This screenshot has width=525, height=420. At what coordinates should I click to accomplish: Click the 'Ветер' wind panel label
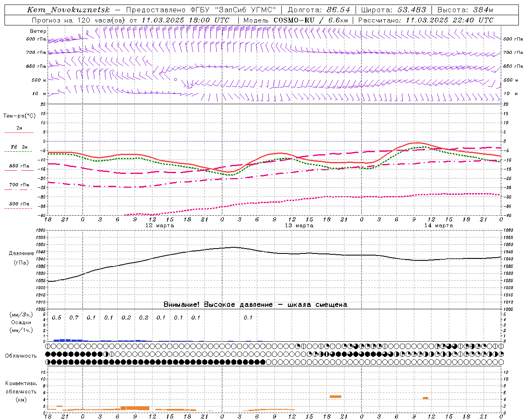38,31
